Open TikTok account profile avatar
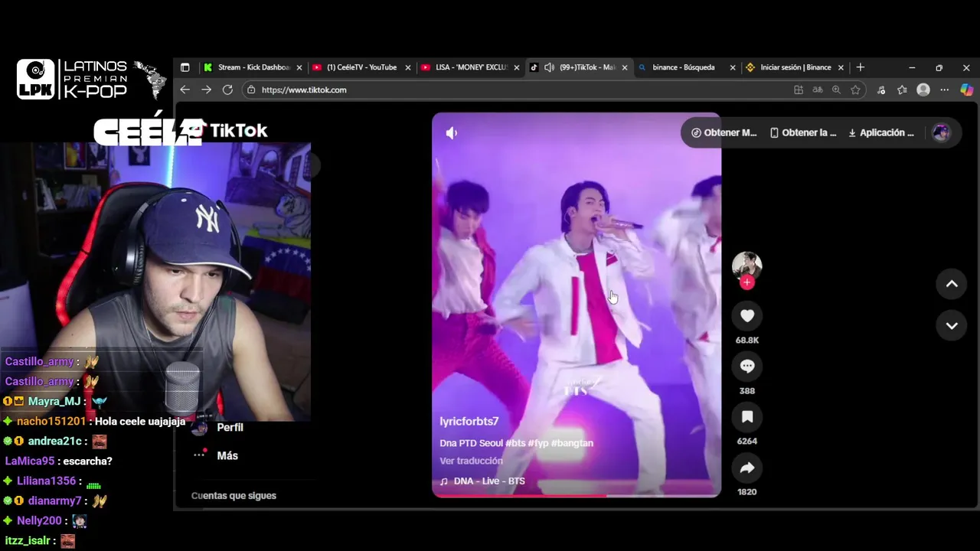Screen dimensions: 980x551 click(x=941, y=133)
